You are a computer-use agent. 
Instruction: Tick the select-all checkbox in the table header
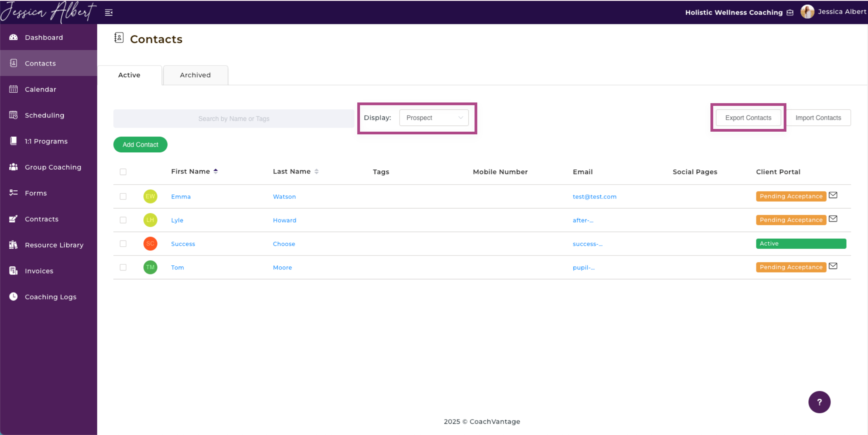coord(123,172)
